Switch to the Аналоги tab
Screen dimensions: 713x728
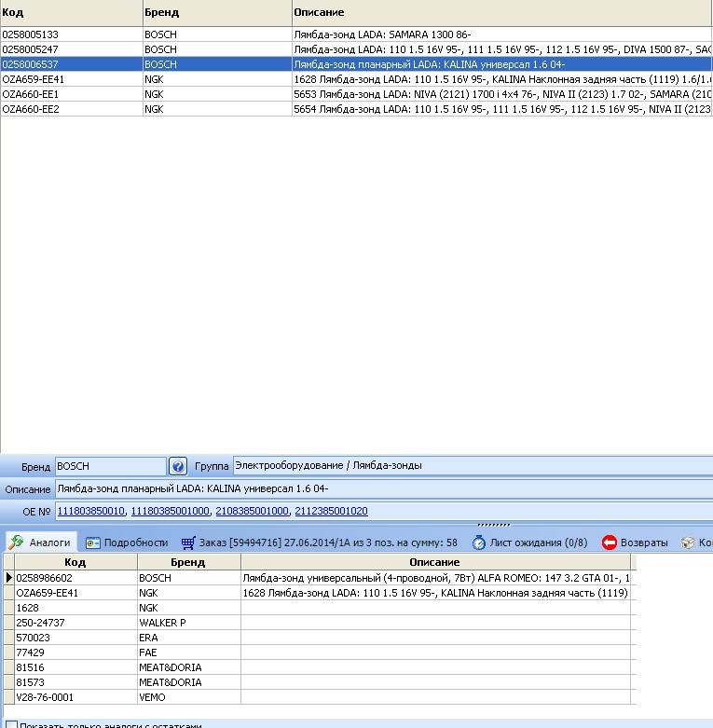[40, 543]
